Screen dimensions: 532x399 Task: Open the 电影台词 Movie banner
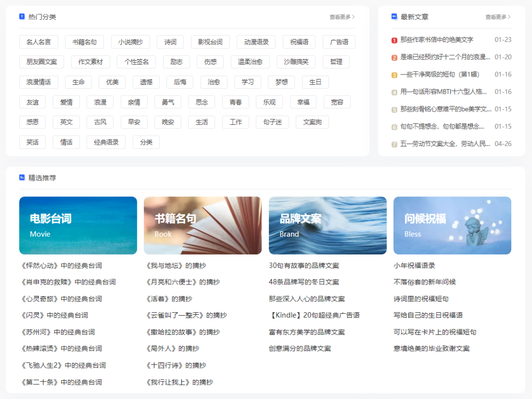click(x=78, y=225)
